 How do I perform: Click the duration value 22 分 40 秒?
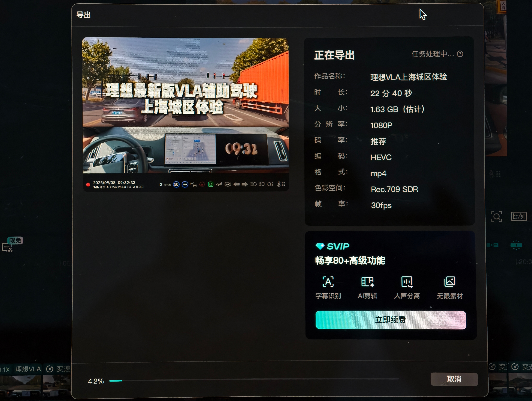coord(391,93)
